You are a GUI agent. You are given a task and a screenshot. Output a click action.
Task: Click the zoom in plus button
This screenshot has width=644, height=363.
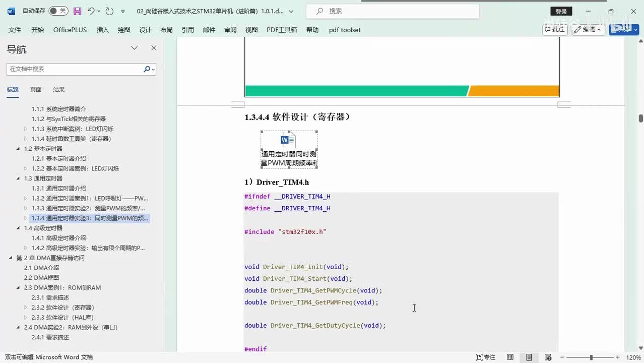pos(618,357)
